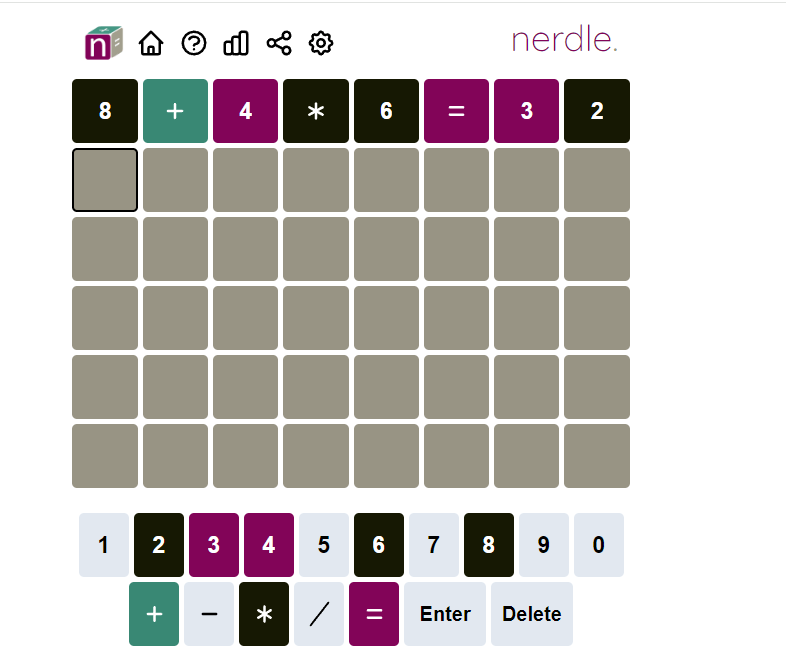786x667 pixels.
Task: Select the outlined first cell of the second row
Action: [105, 180]
